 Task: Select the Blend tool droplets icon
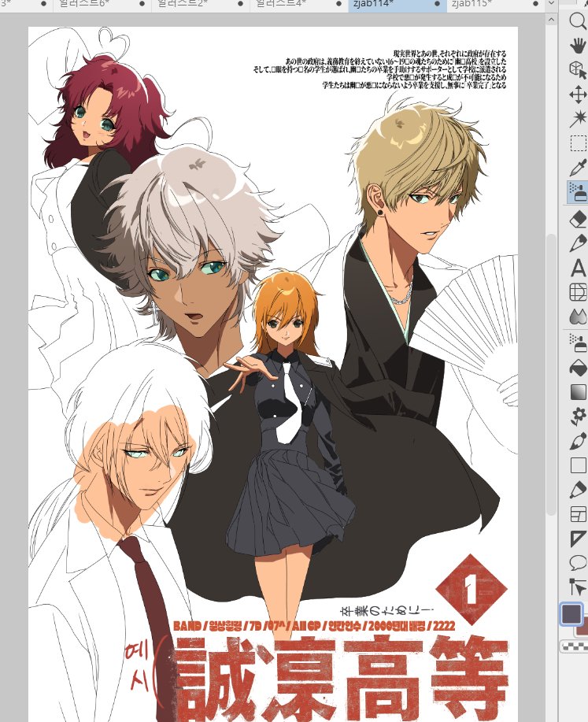click(x=578, y=317)
